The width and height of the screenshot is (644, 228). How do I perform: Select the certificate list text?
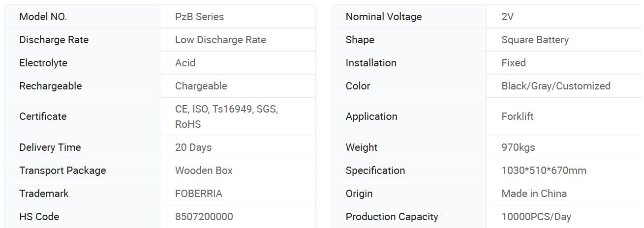coord(226,116)
